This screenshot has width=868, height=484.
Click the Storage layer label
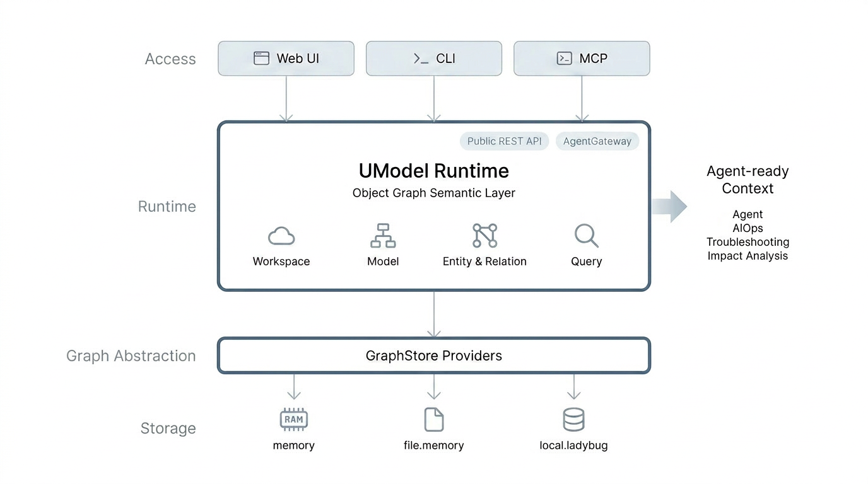[x=168, y=429]
